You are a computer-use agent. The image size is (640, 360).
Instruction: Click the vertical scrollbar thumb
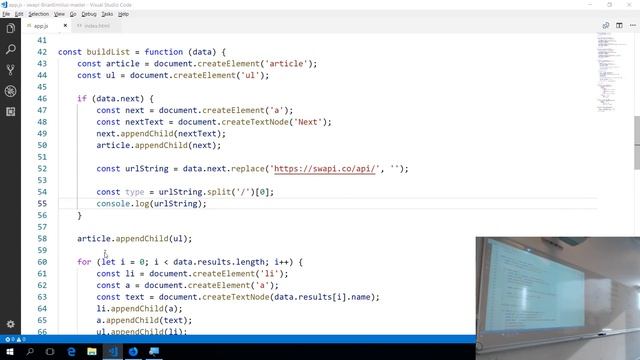click(x=637, y=142)
